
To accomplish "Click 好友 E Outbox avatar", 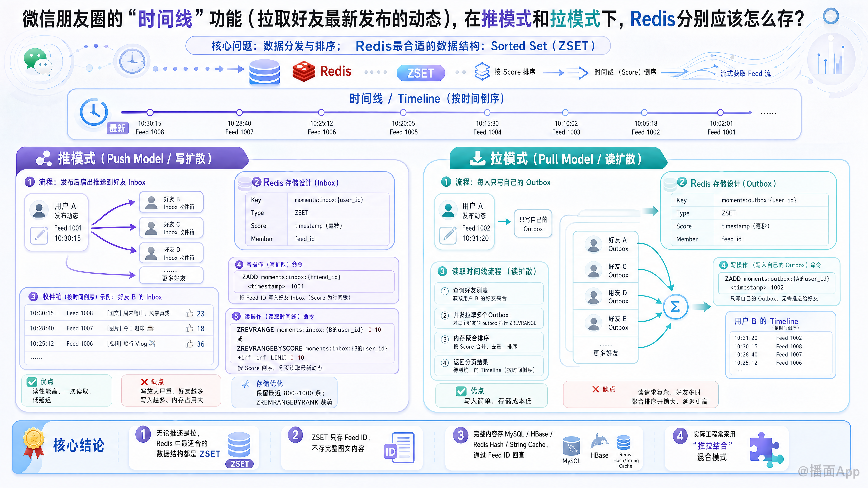I will 593,323.
